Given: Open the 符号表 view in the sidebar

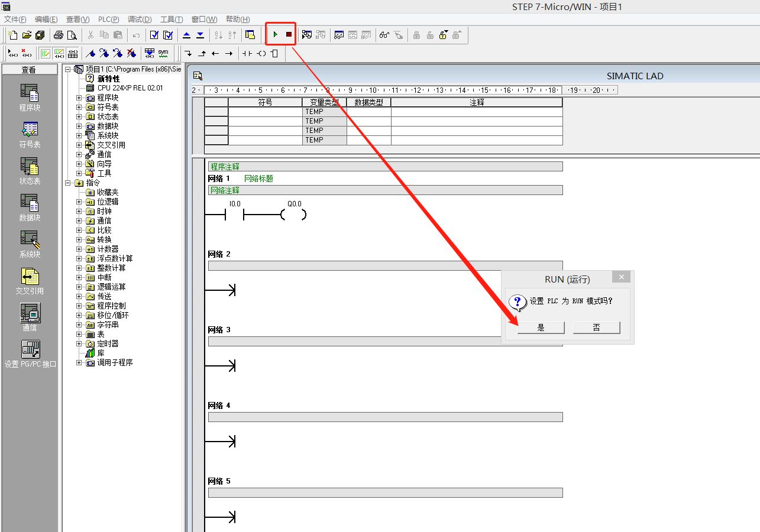Looking at the screenshot, I should click(30, 135).
